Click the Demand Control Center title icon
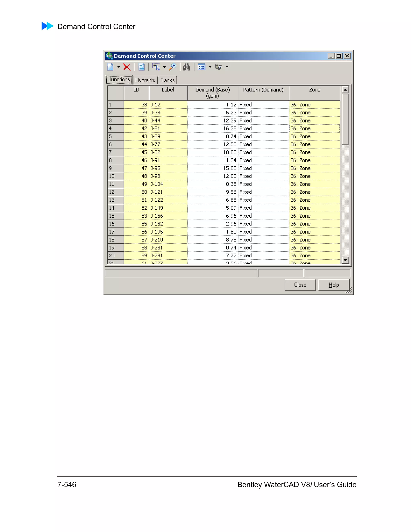The width and height of the screenshot is (411, 532). [x=109, y=56]
